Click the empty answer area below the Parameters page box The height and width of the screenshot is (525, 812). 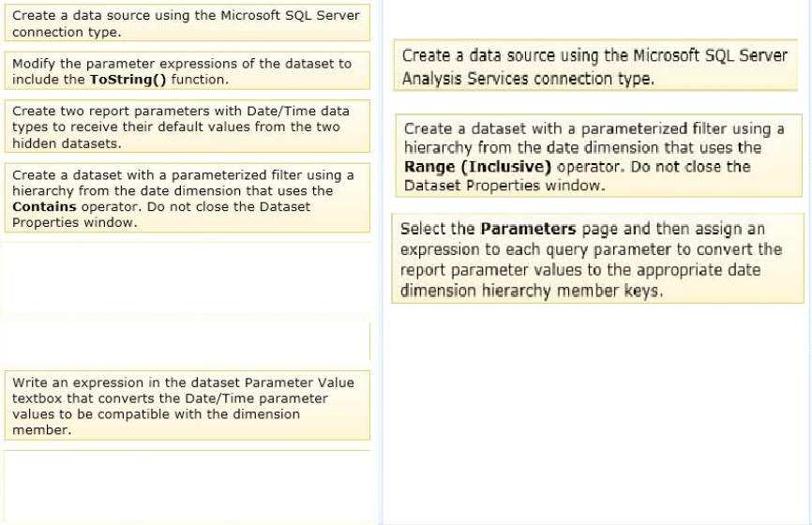(x=597, y=412)
